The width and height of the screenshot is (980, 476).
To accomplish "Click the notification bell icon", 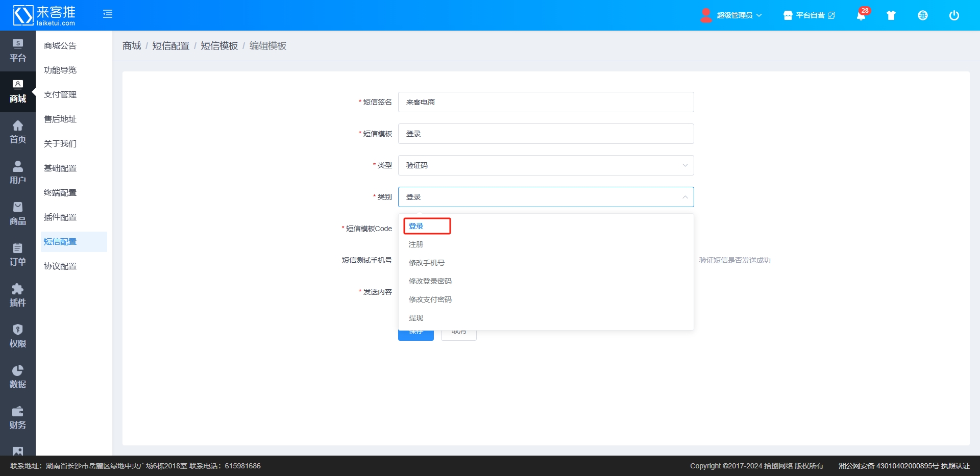I will (x=861, y=16).
